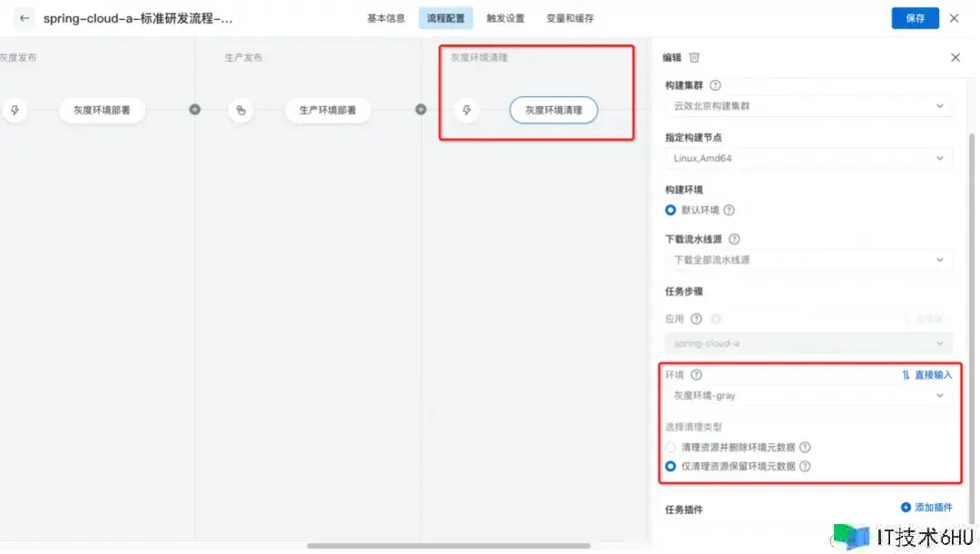Click plus icon between 灰度环境部署 and 生产发布

pos(194,110)
